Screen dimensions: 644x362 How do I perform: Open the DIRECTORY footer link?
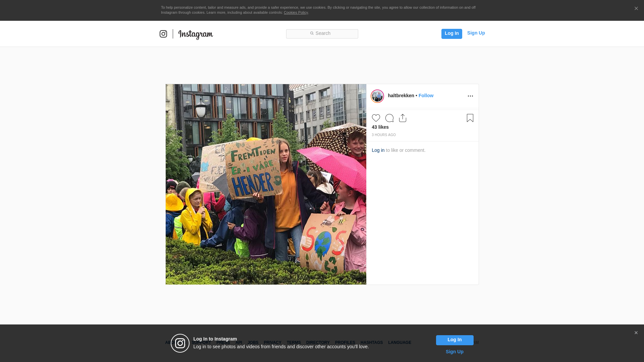[x=318, y=343]
